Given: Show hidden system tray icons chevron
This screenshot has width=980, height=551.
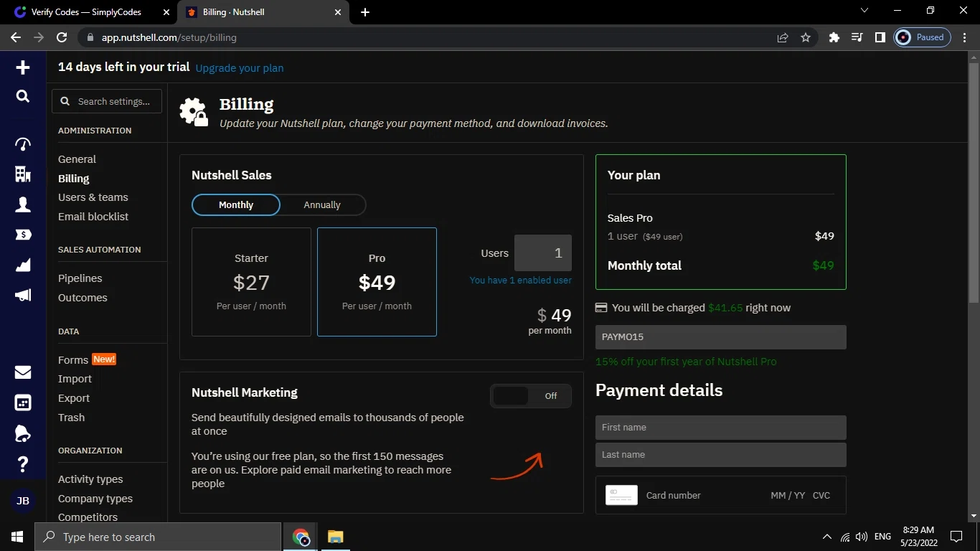Looking at the screenshot, I should pyautogui.click(x=827, y=537).
